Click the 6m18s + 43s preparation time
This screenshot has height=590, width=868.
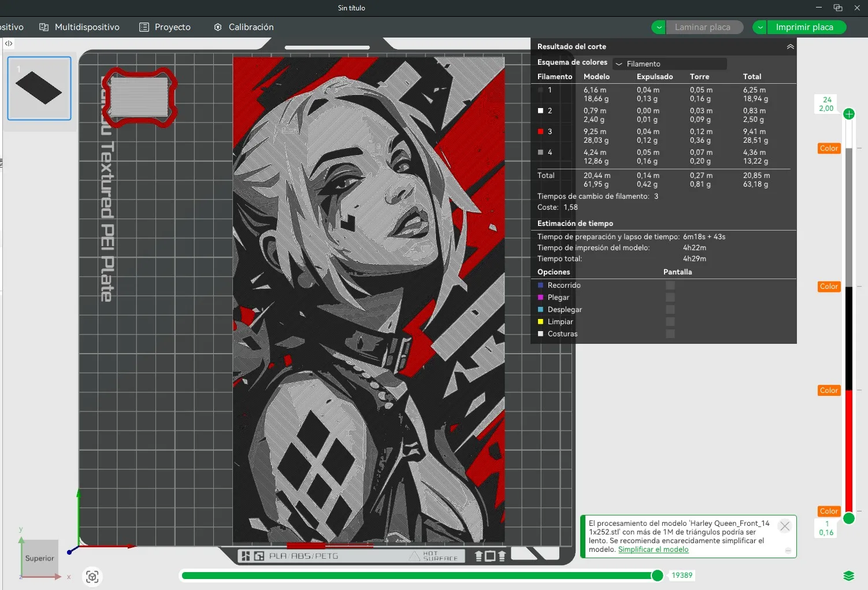point(704,237)
